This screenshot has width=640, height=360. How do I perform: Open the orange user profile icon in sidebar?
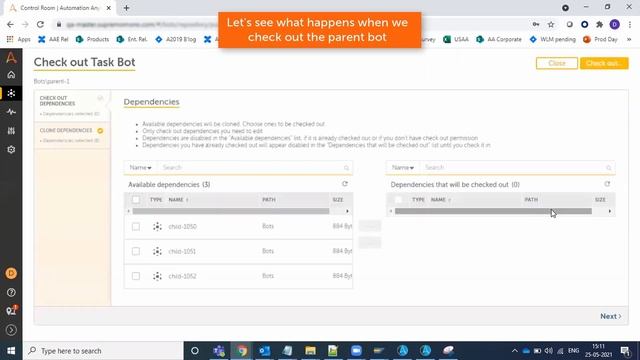[11, 273]
